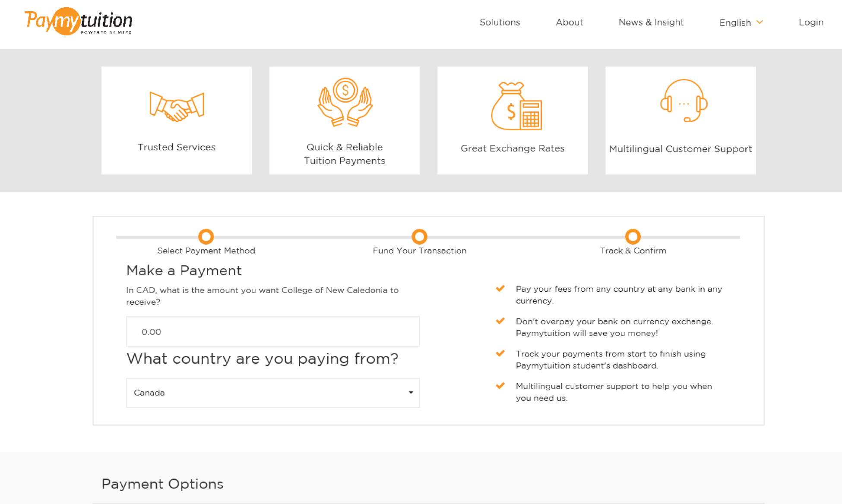Click the headset customer support icon
Image resolution: width=842 pixels, height=504 pixels.
[684, 101]
